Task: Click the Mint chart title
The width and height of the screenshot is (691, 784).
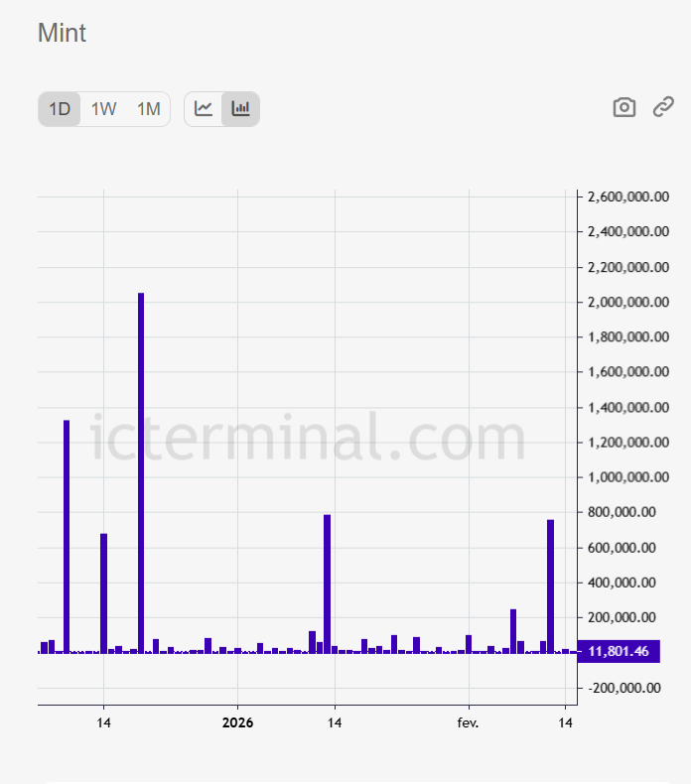Action: [x=62, y=34]
